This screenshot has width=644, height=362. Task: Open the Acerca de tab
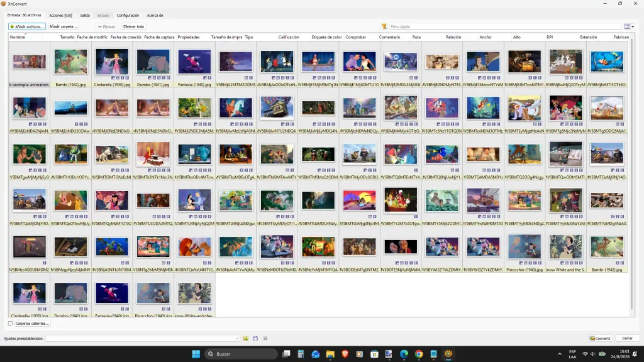click(x=155, y=15)
